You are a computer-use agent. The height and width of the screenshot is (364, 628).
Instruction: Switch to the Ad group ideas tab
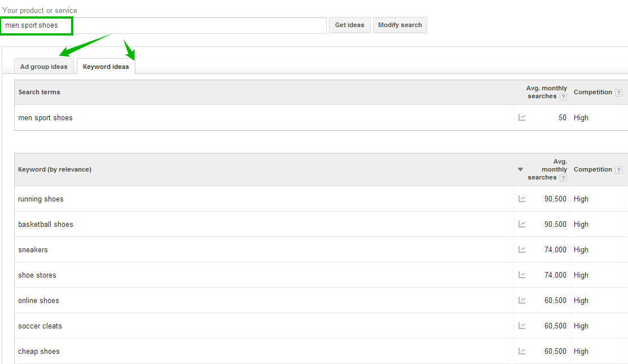pyautogui.click(x=44, y=67)
